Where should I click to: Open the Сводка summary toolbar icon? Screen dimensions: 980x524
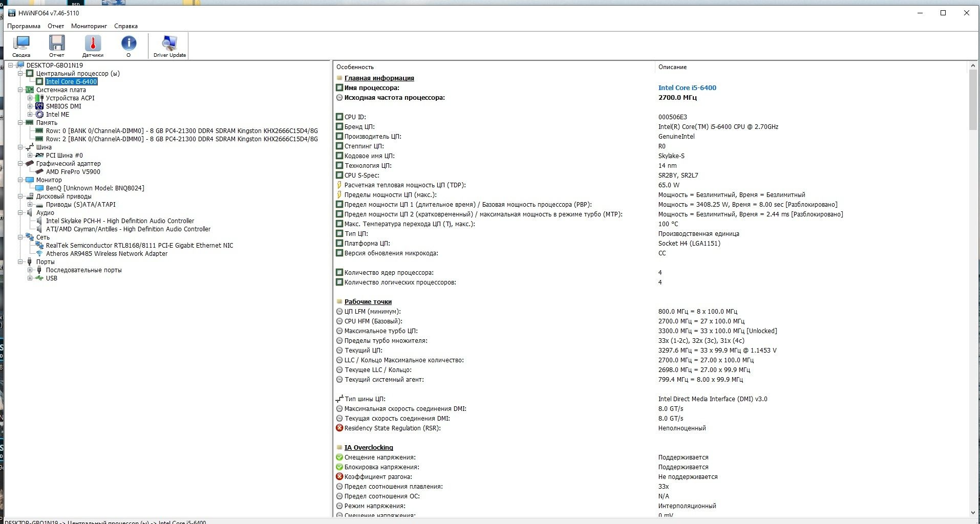(x=22, y=46)
